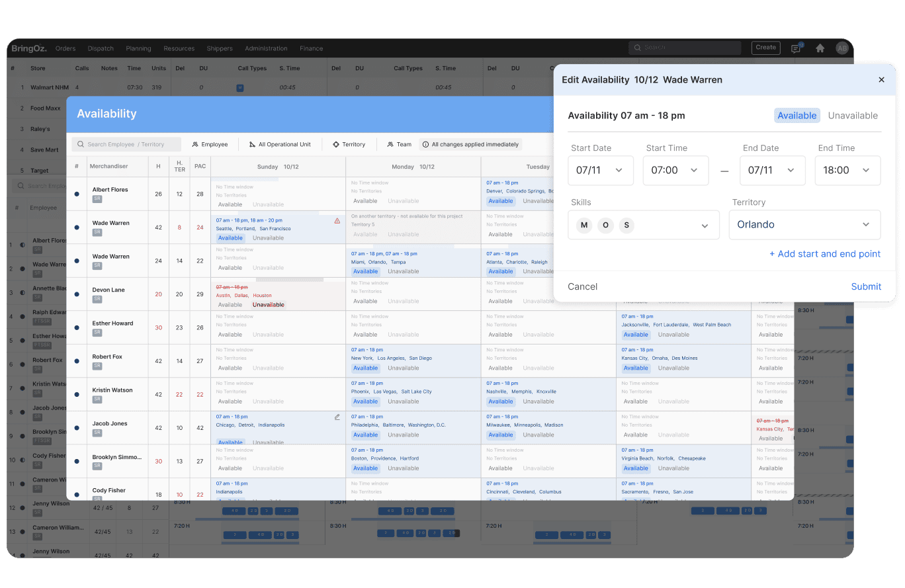905x588 pixels.
Task: Open the End Time dropdown showing 18:00
Action: pyautogui.click(x=847, y=170)
